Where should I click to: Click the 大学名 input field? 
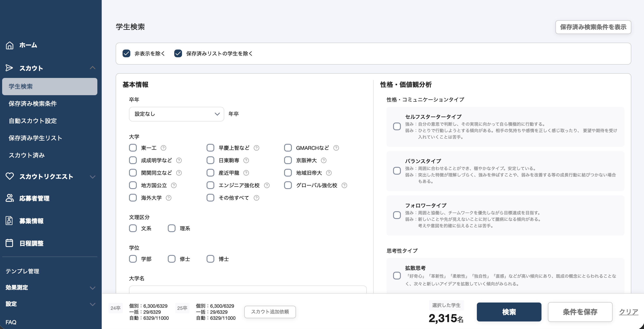tap(247, 290)
